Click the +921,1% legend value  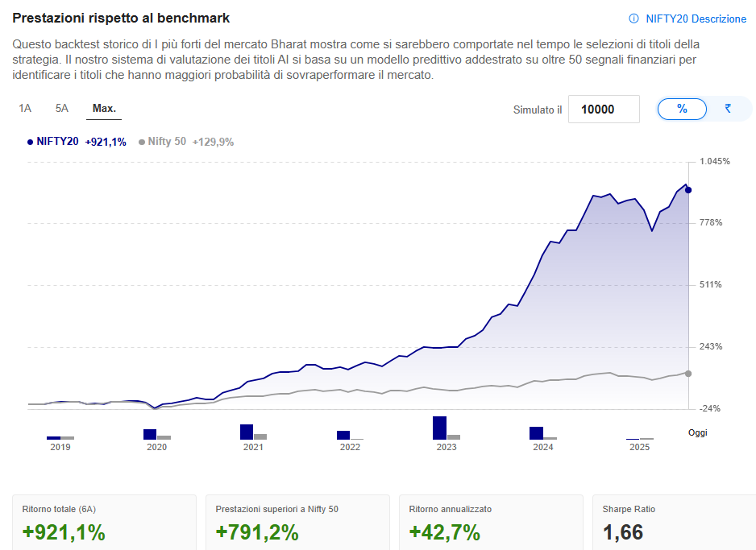pos(106,142)
